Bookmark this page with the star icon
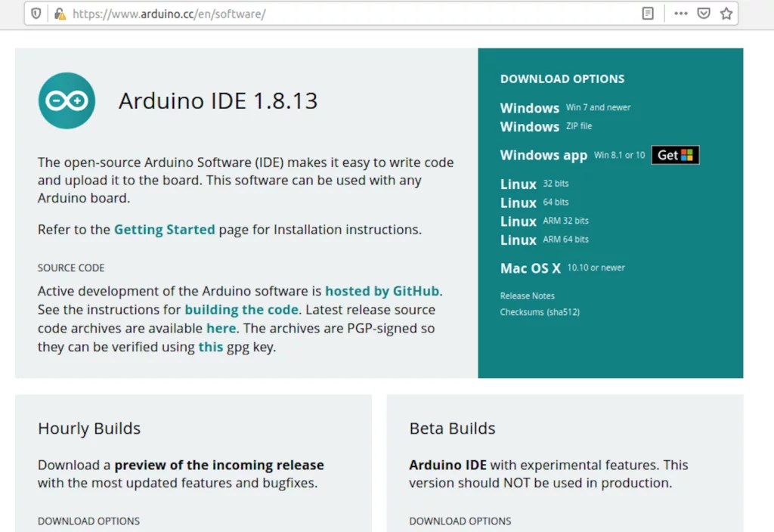The image size is (774, 532). pyautogui.click(x=725, y=13)
